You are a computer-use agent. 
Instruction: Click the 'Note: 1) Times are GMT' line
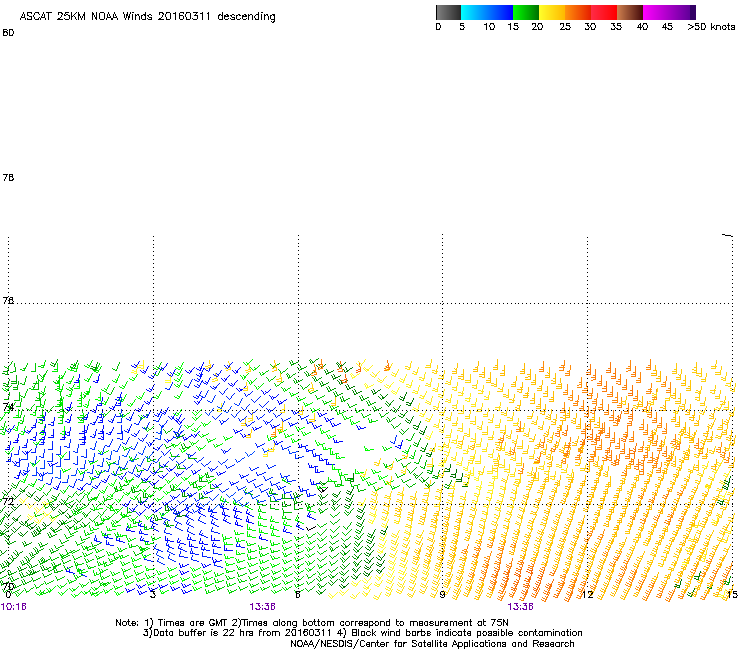point(312,623)
